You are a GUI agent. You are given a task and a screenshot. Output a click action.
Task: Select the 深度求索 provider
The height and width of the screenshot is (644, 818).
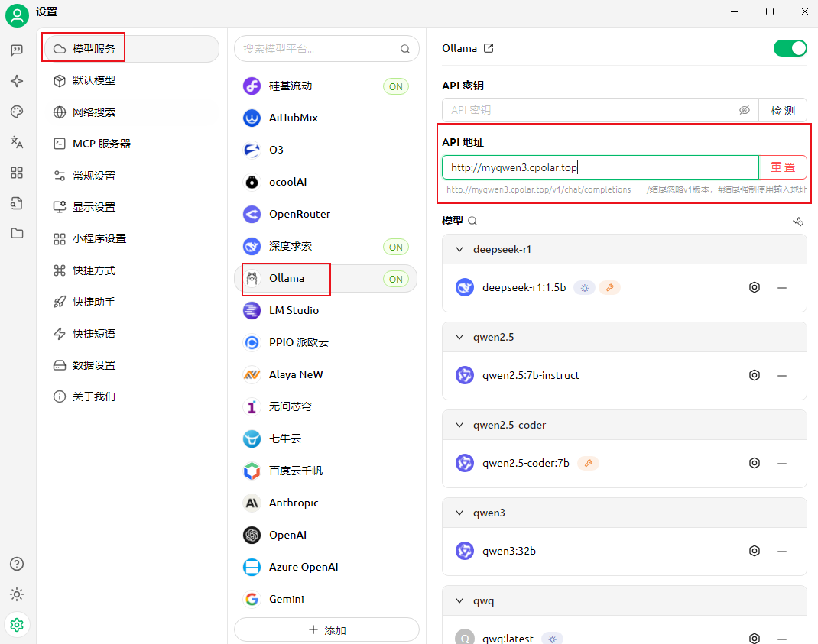click(x=326, y=246)
